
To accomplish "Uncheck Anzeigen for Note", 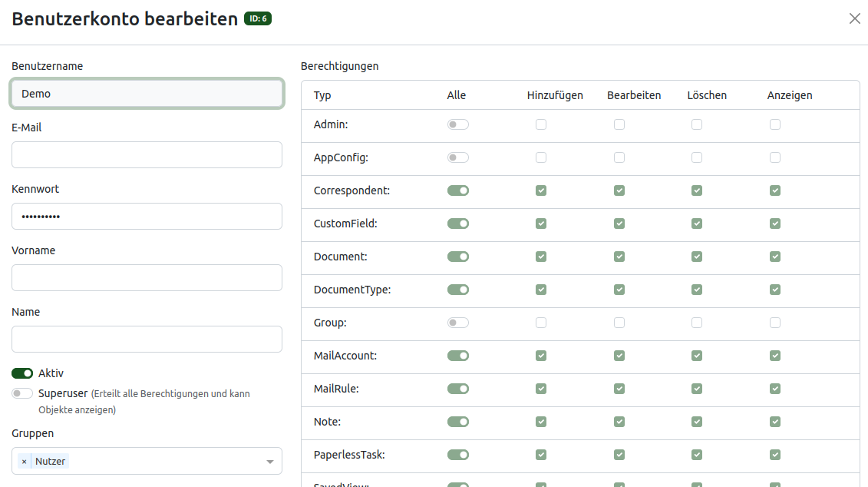I will click(775, 422).
